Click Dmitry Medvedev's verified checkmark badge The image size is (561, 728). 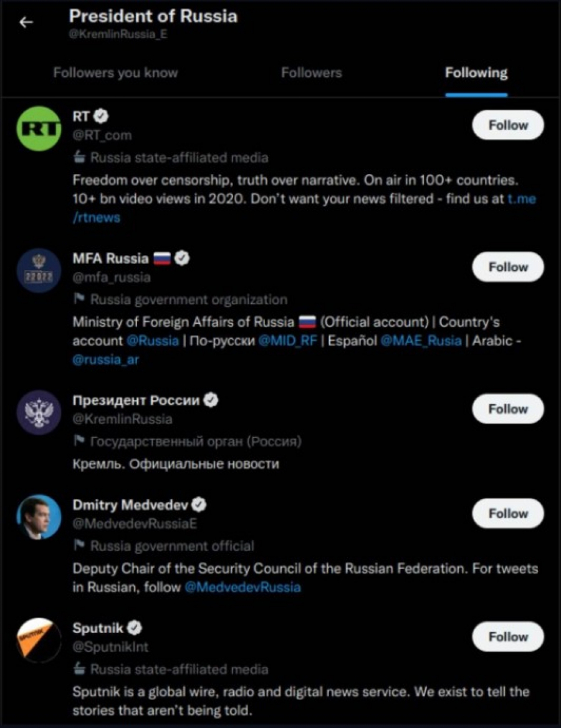(199, 505)
